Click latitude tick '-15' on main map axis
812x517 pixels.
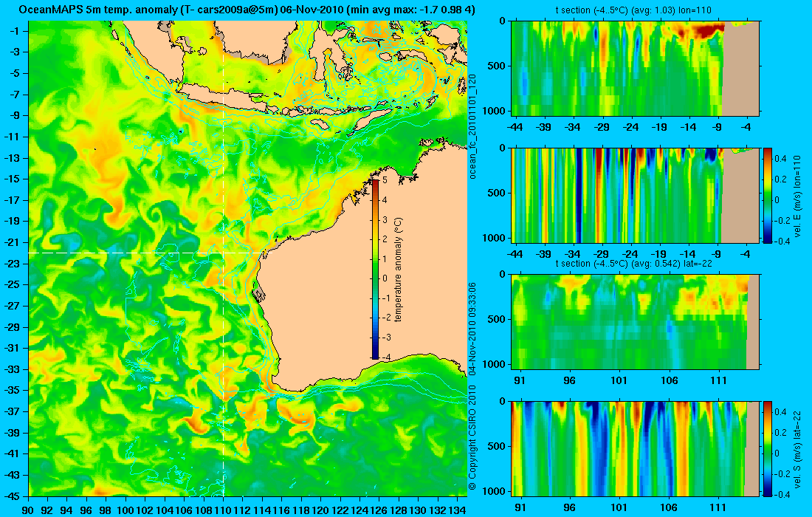click(11, 179)
